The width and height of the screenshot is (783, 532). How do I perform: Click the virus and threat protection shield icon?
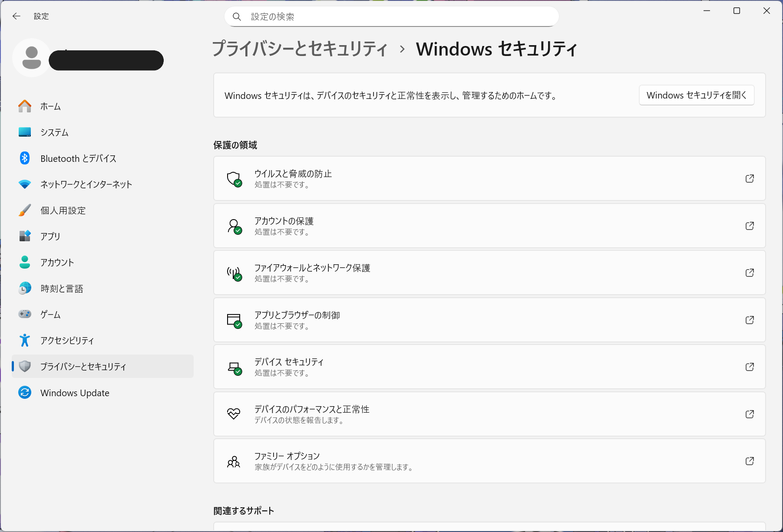pos(234,179)
